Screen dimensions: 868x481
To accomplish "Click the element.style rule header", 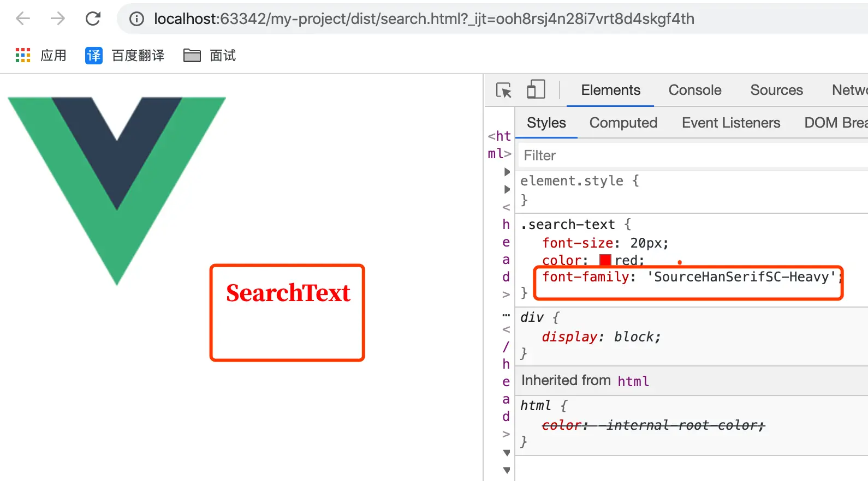I will (x=572, y=181).
